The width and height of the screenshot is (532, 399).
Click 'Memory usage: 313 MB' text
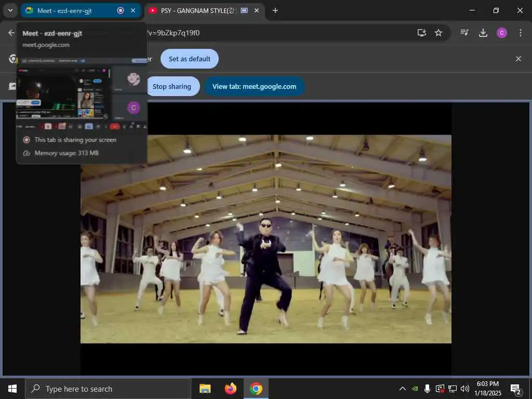pos(66,153)
